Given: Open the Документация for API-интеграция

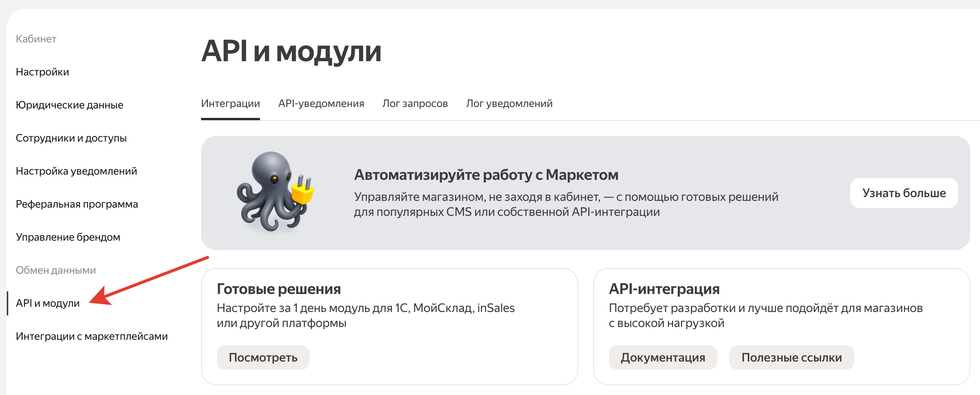Looking at the screenshot, I should (663, 357).
